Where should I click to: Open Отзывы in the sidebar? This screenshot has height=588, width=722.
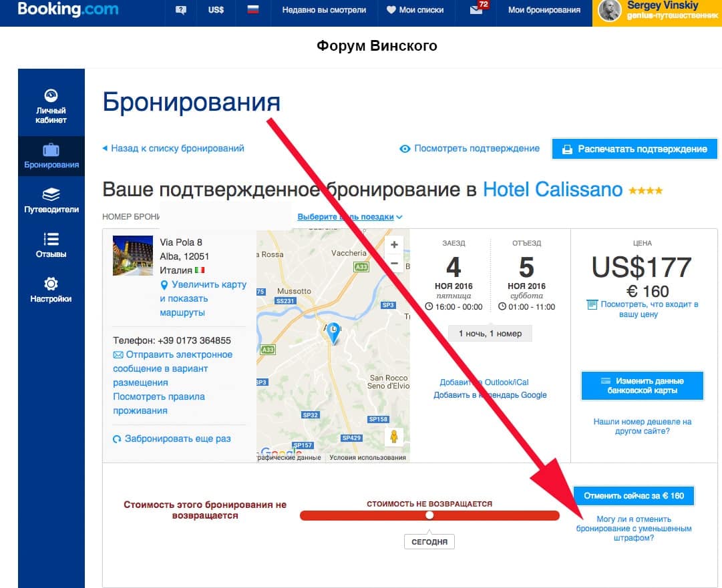51,245
